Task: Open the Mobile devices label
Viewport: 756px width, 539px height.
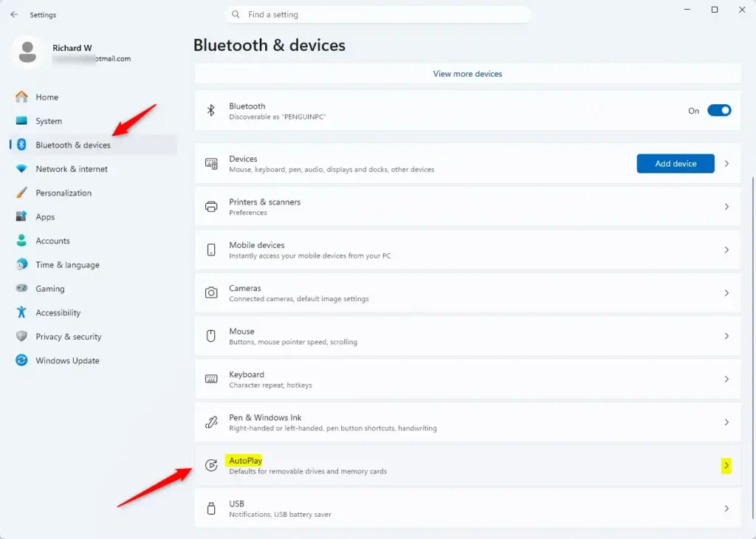Action: [256, 245]
